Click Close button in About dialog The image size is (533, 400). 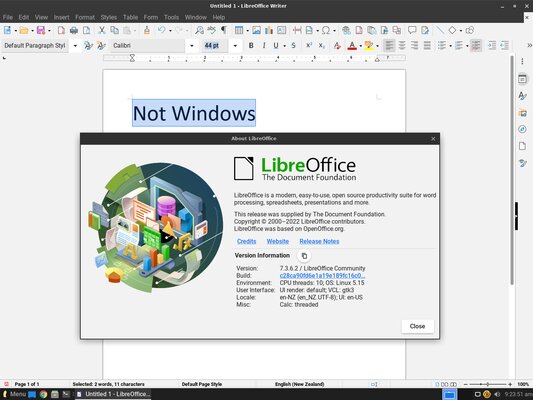pos(417,326)
